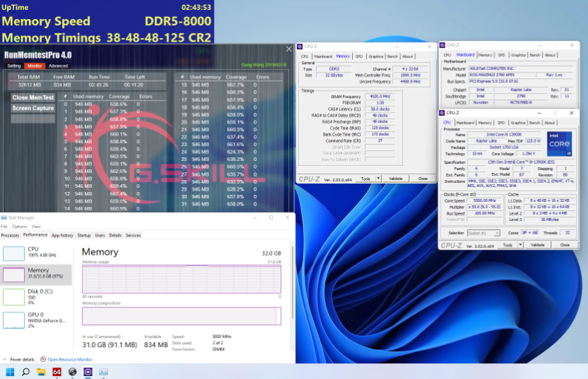Click Close button in CPU-Z CPU window
This screenshot has width=588, height=379.
(x=565, y=245)
